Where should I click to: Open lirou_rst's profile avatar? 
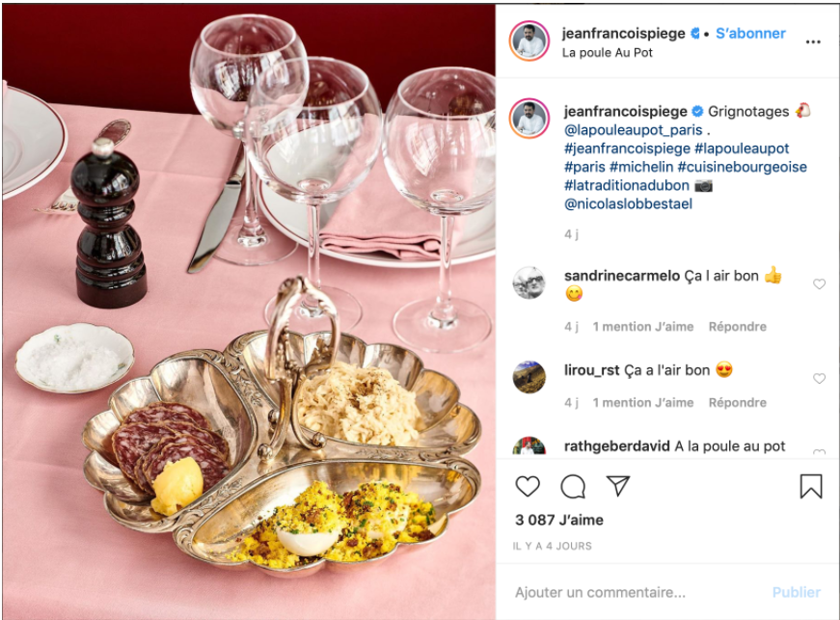[x=528, y=377]
